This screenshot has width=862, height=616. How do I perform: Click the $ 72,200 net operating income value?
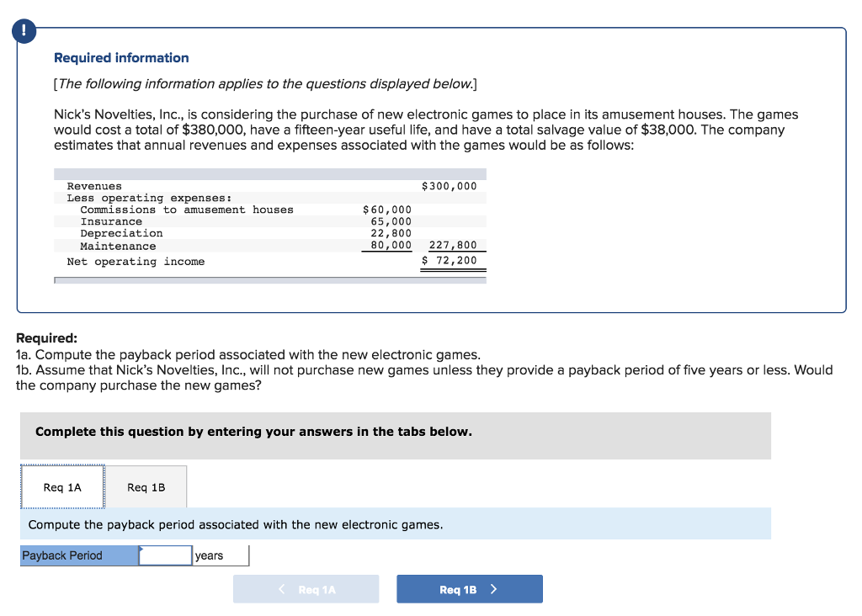coord(450,261)
